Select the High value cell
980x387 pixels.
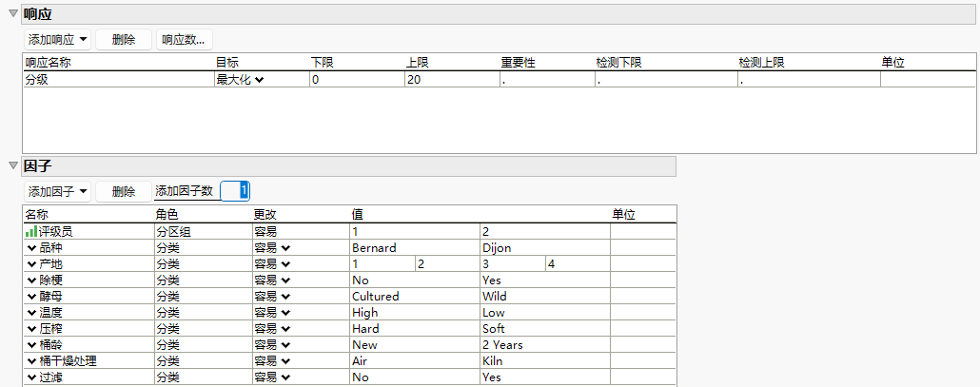coord(414,313)
